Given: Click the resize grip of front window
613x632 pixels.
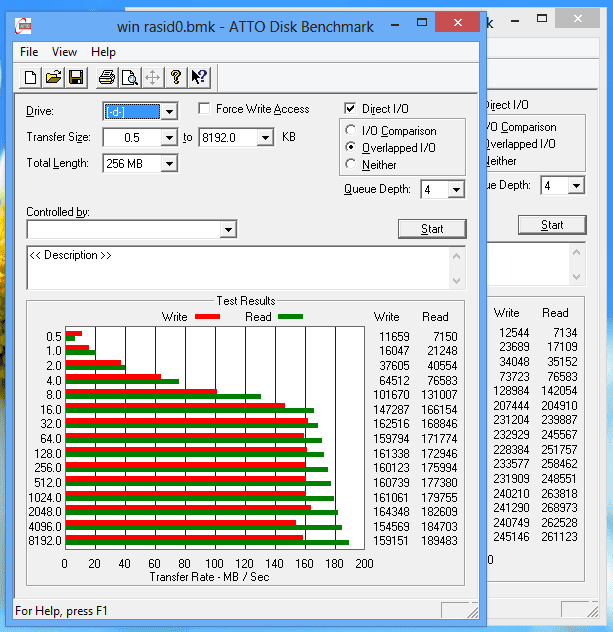Looking at the screenshot, I should (473, 612).
